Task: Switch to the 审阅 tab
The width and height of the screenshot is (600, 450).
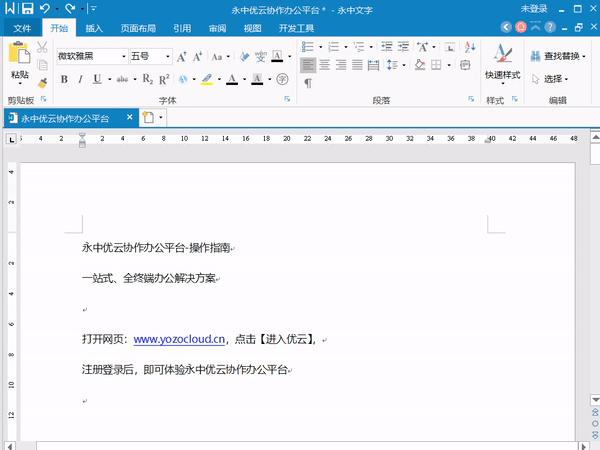Action: [217, 28]
